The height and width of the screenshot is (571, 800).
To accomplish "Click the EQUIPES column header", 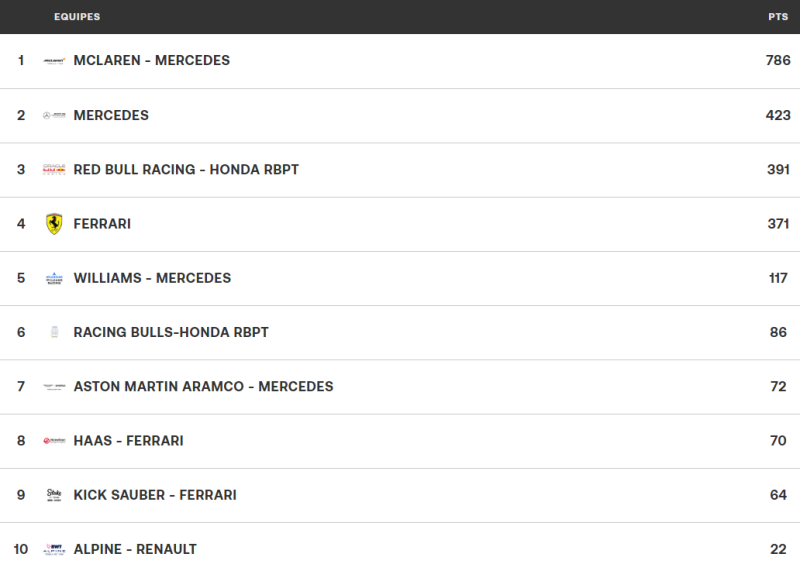I will (x=77, y=17).
